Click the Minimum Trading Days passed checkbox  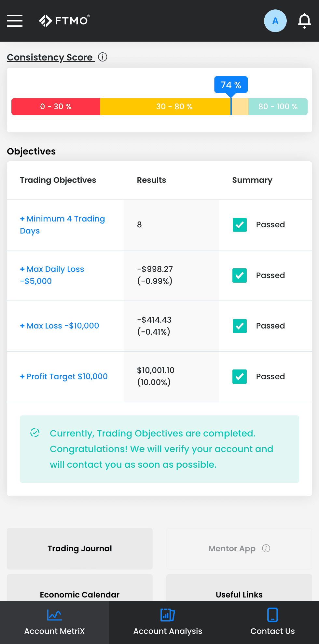pyautogui.click(x=240, y=225)
